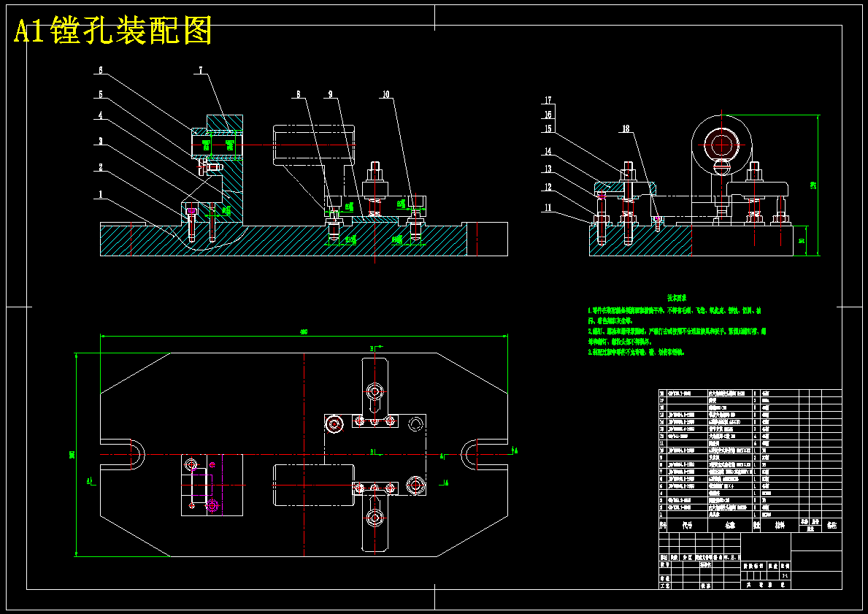Click the '代号' column header in parts list
Image resolution: width=868 pixels, height=614 pixels.
(687, 525)
